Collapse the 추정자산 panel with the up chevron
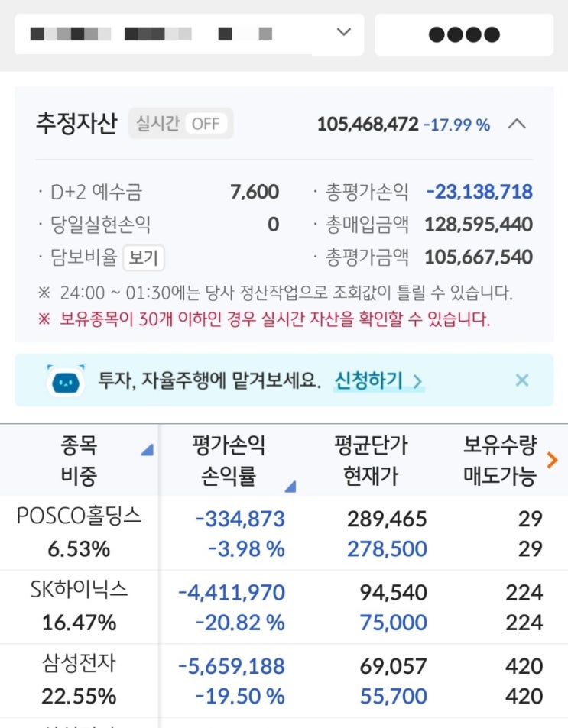This screenshot has width=568, height=728. [517, 124]
